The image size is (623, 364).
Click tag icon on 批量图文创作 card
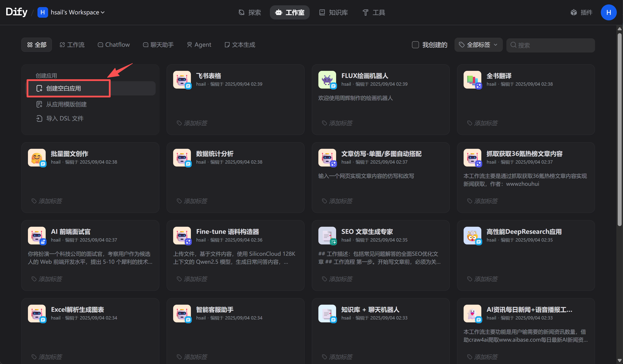pyautogui.click(x=34, y=201)
